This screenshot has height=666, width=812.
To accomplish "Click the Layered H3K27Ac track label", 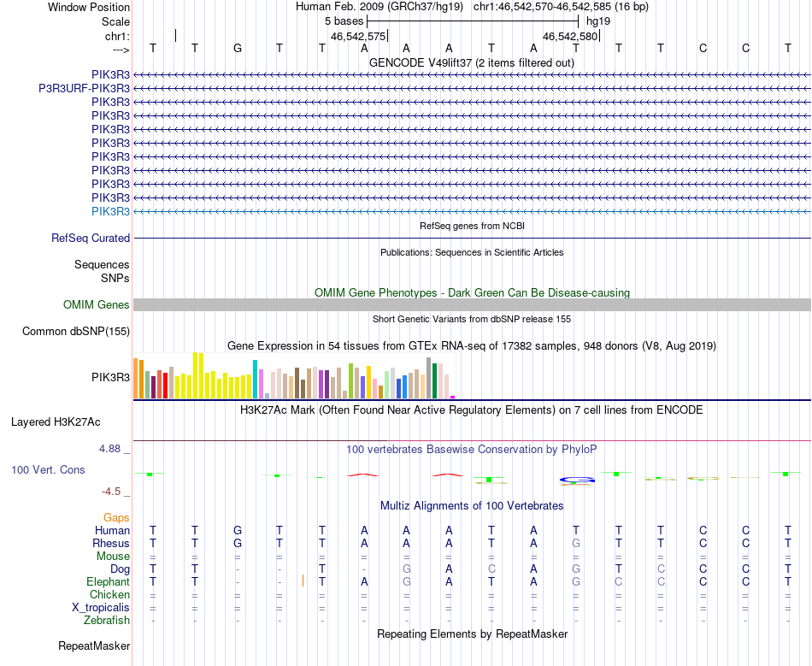I will coord(56,422).
